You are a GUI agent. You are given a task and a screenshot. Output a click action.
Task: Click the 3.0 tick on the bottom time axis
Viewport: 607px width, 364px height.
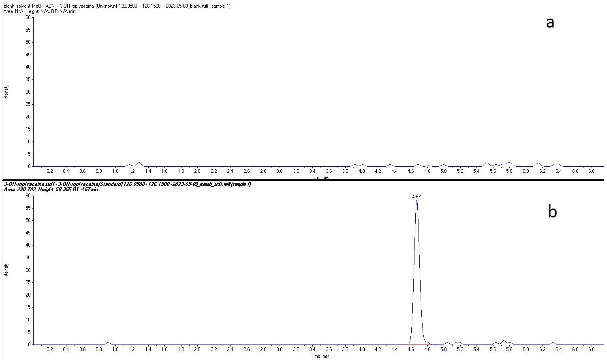[279, 349]
